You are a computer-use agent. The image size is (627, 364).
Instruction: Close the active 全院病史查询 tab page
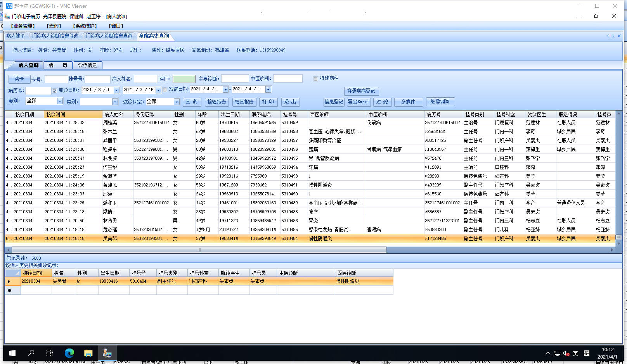[619, 36]
